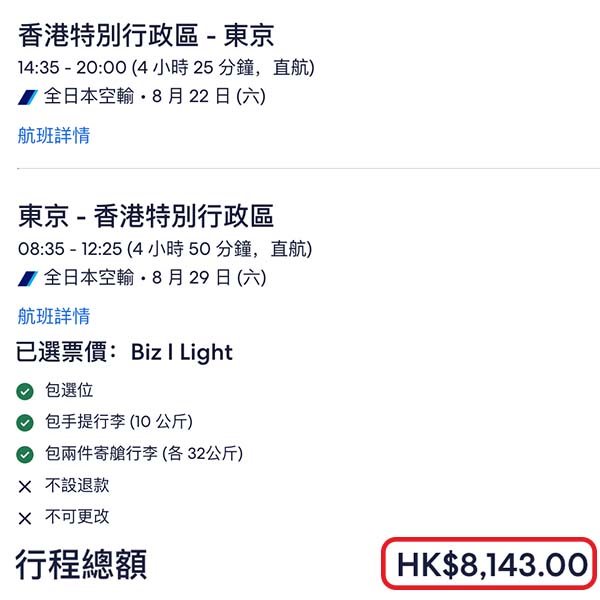Click the ANA logo on the August 29 flight
The image size is (600, 600).
[x=27, y=278]
